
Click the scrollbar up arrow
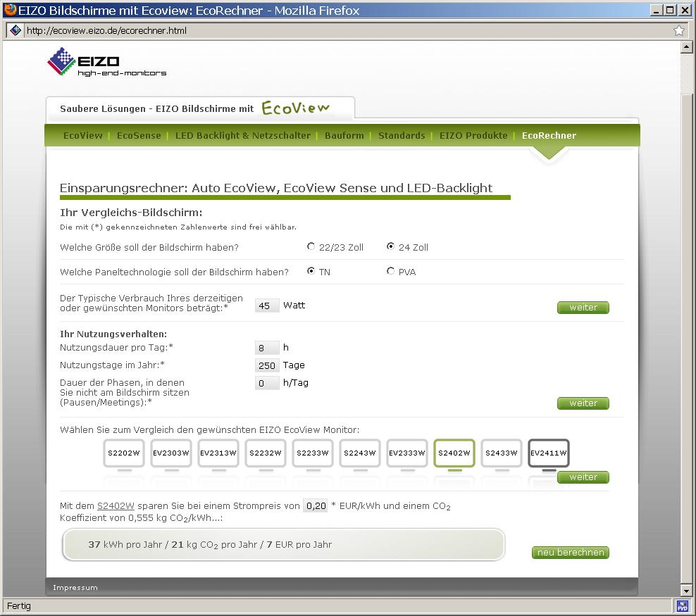(686, 47)
